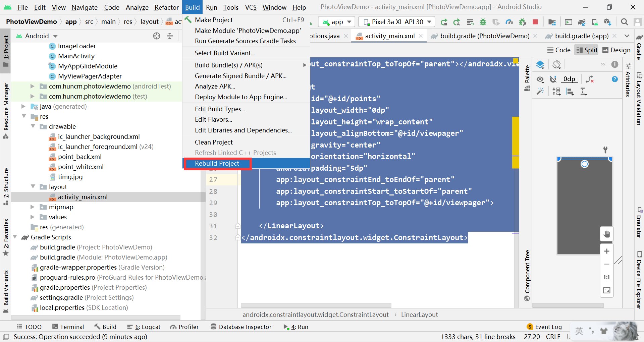Open the Database Inspector tool window
The image size is (644, 342).
tap(241, 327)
